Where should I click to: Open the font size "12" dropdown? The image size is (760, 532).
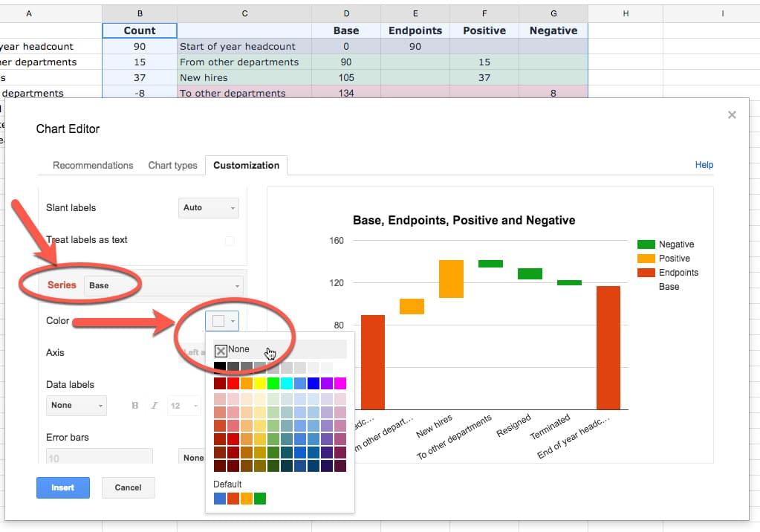point(181,405)
